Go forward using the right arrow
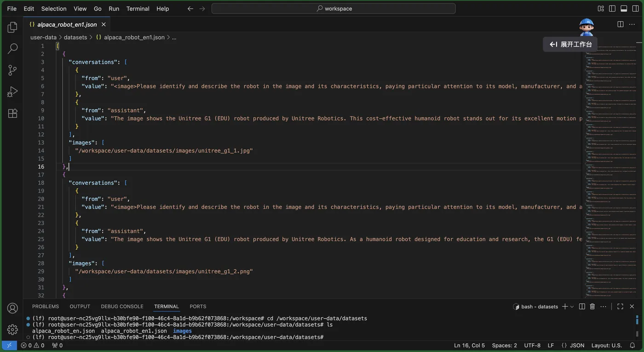 pyautogui.click(x=202, y=9)
